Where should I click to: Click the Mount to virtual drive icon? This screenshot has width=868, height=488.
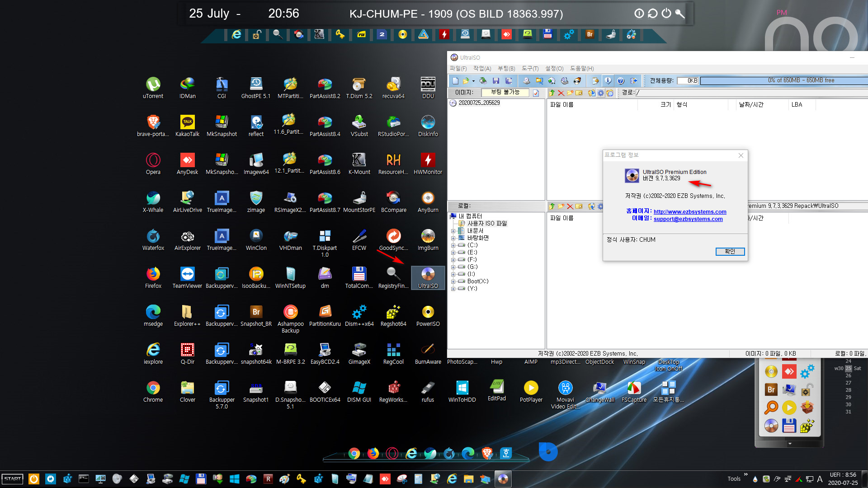[x=565, y=81]
